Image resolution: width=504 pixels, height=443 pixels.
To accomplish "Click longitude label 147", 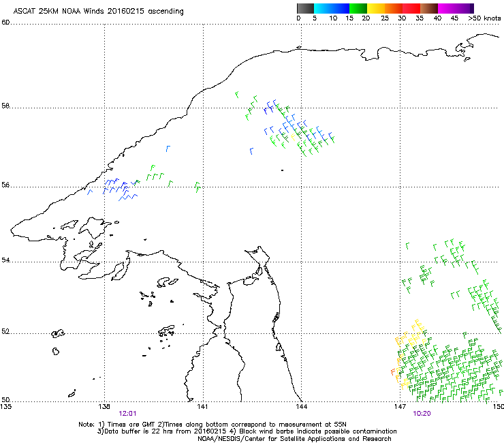I will point(400,407).
